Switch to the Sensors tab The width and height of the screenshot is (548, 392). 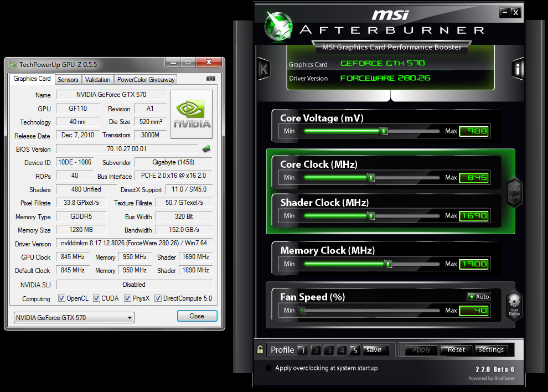pyautogui.click(x=68, y=80)
